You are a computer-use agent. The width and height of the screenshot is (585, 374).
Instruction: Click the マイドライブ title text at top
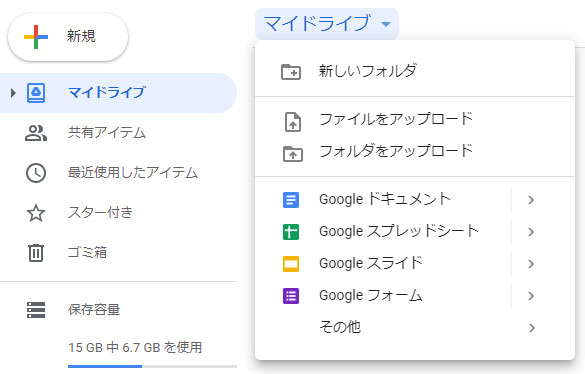(x=317, y=23)
